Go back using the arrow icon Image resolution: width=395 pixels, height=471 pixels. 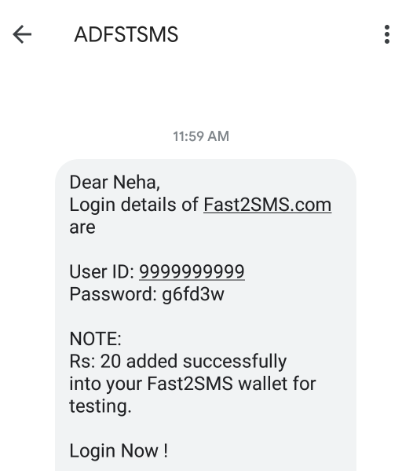(22, 34)
